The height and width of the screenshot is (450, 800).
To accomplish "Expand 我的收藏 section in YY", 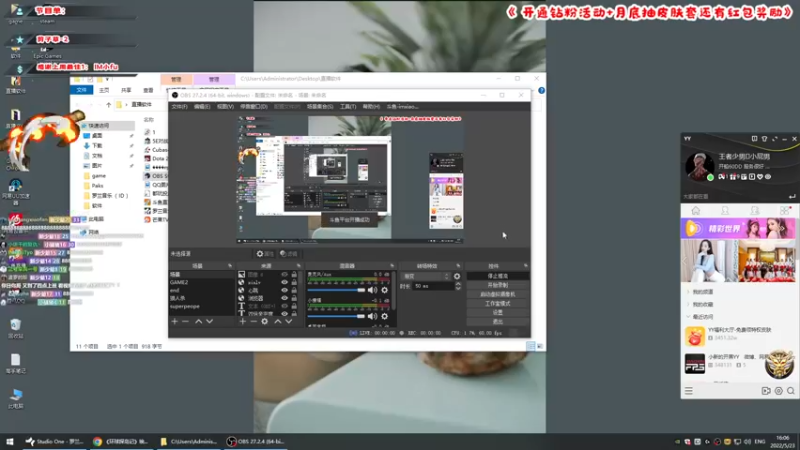I will pyautogui.click(x=688, y=304).
